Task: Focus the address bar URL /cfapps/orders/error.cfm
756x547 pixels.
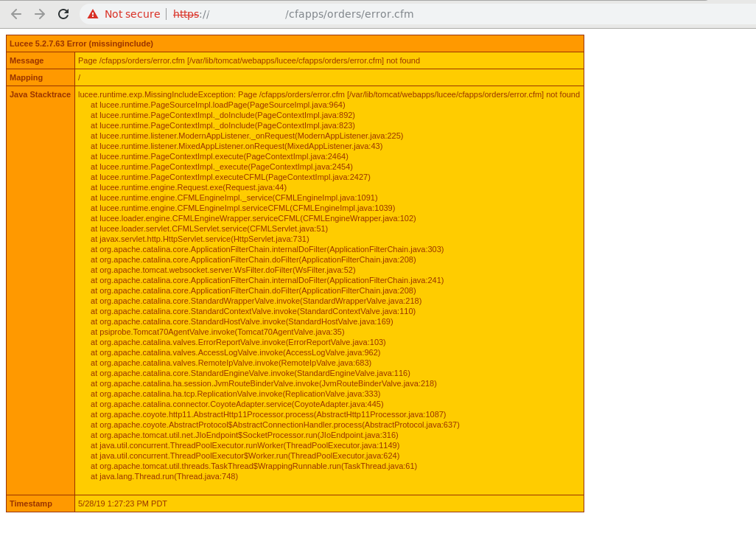Action: coord(349,14)
